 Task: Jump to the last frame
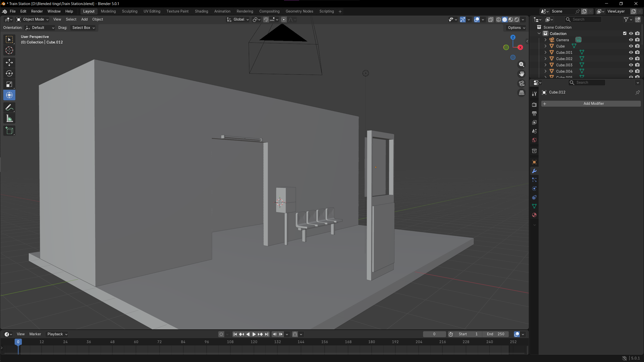tap(267, 334)
